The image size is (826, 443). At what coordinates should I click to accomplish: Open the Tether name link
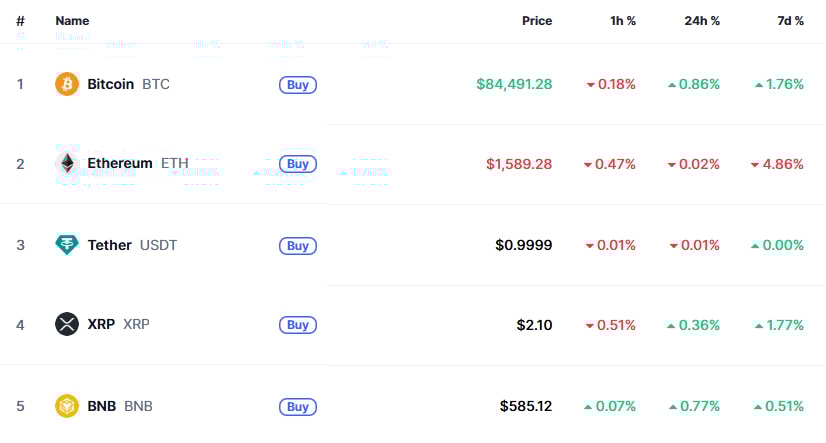click(109, 245)
